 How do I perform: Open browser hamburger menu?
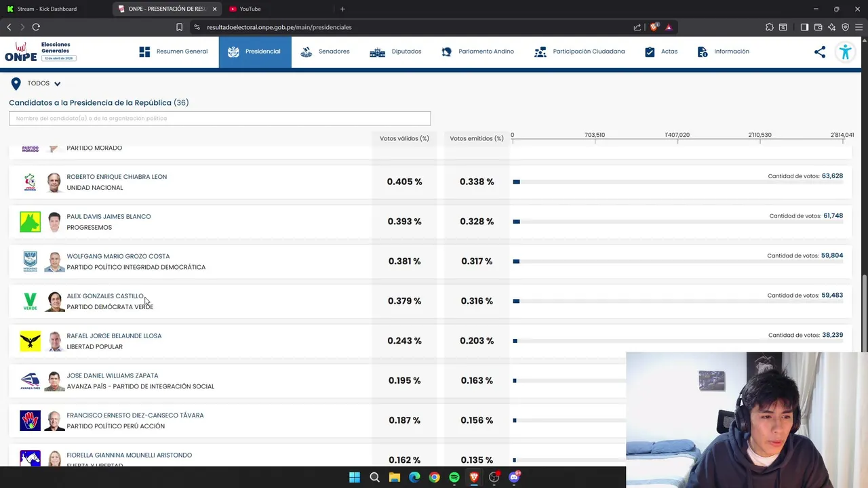click(859, 27)
